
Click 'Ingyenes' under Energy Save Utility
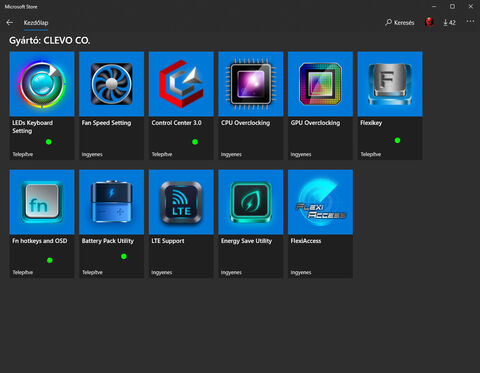(231, 272)
